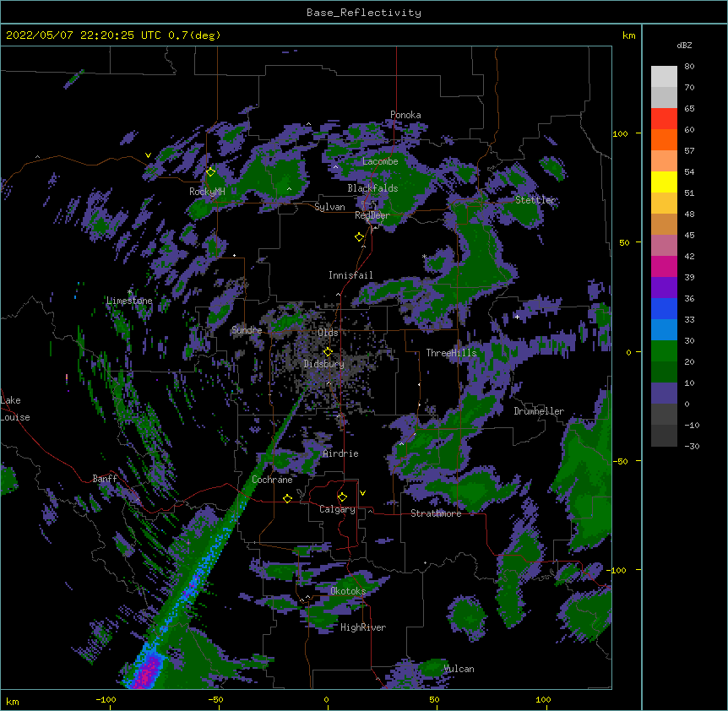Select the Olds town label
This screenshot has width=728, height=711.
point(328,333)
